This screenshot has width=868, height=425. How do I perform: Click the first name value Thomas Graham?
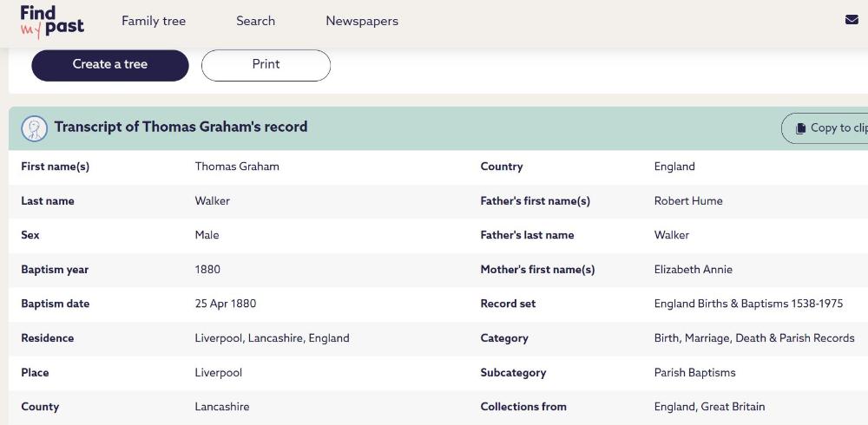237,167
